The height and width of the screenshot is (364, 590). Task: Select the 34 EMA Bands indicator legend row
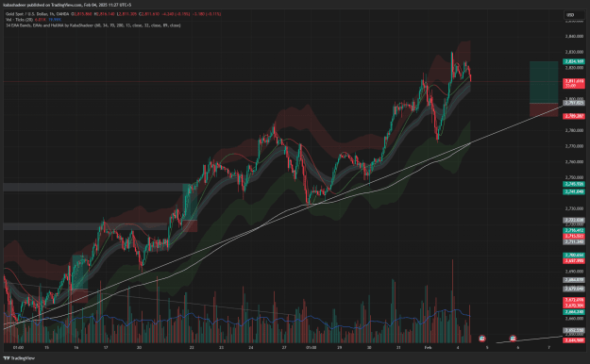pyautogui.click(x=93, y=25)
